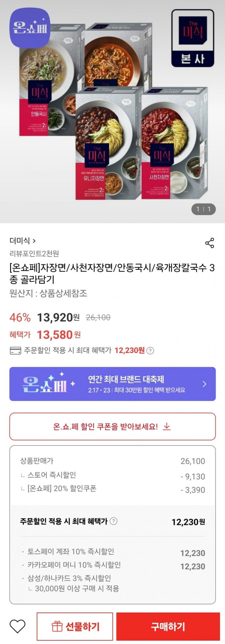Tap the 리뷰포인트2천원 label
The height and width of the screenshot is (644, 225).
34,254
